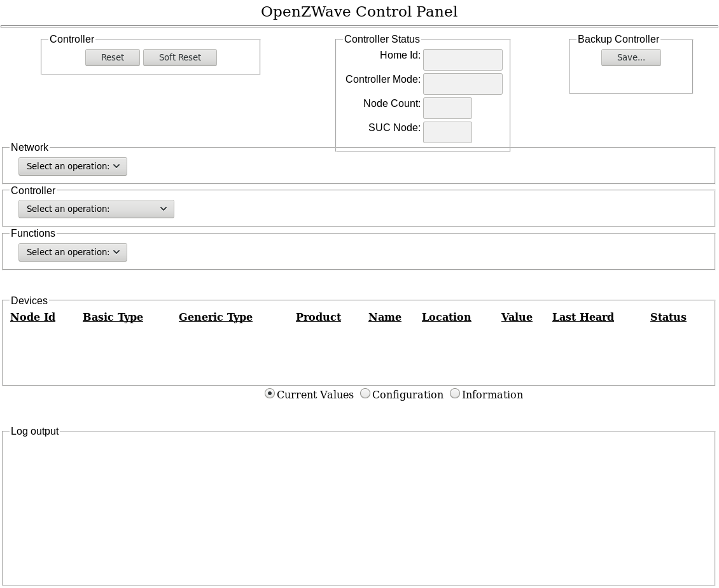Click the Configuration label text
The height and width of the screenshot is (588, 719).
coord(408,395)
